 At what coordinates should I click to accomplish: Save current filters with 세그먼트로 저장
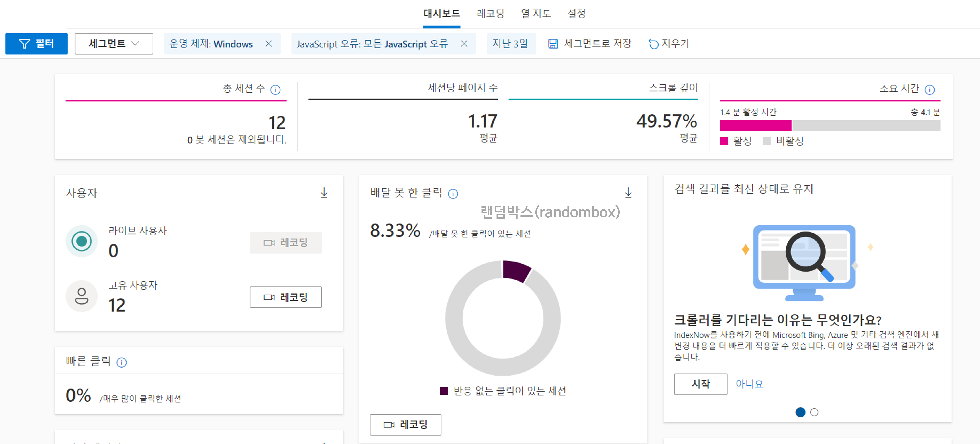[590, 44]
